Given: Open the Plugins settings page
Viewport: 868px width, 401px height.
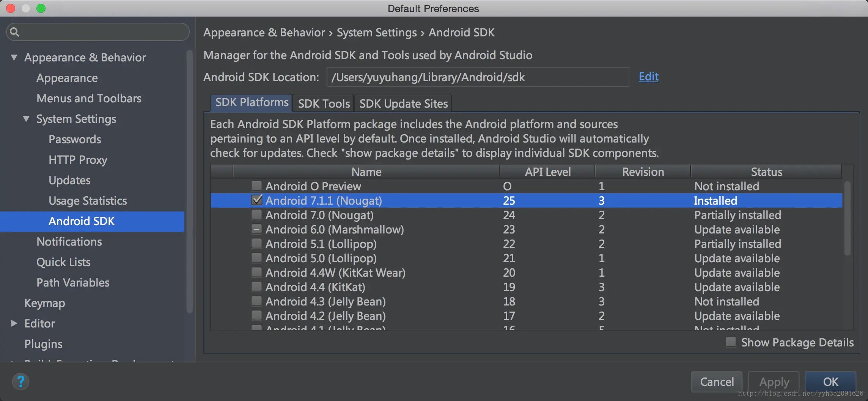Looking at the screenshot, I should point(43,344).
